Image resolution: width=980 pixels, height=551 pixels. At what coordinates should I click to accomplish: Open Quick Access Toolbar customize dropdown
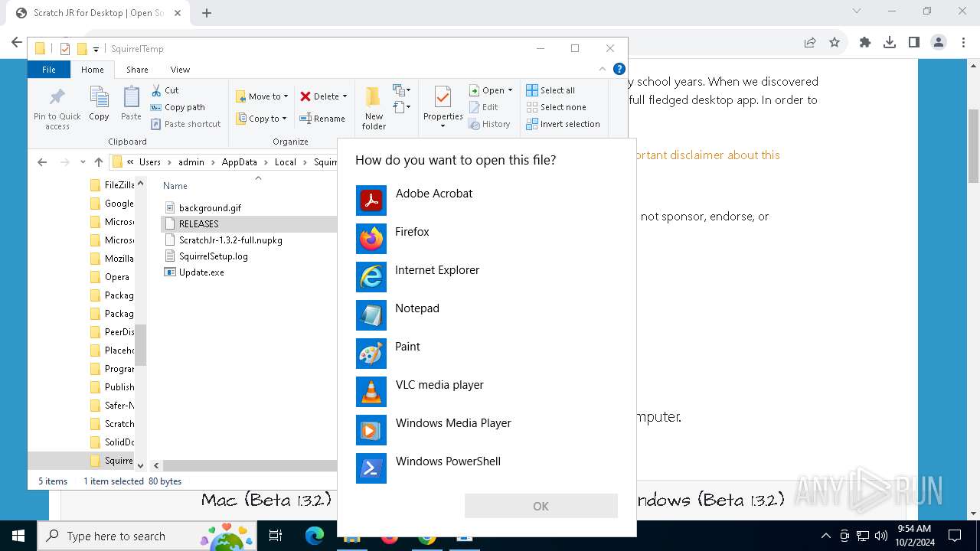pyautogui.click(x=96, y=49)
